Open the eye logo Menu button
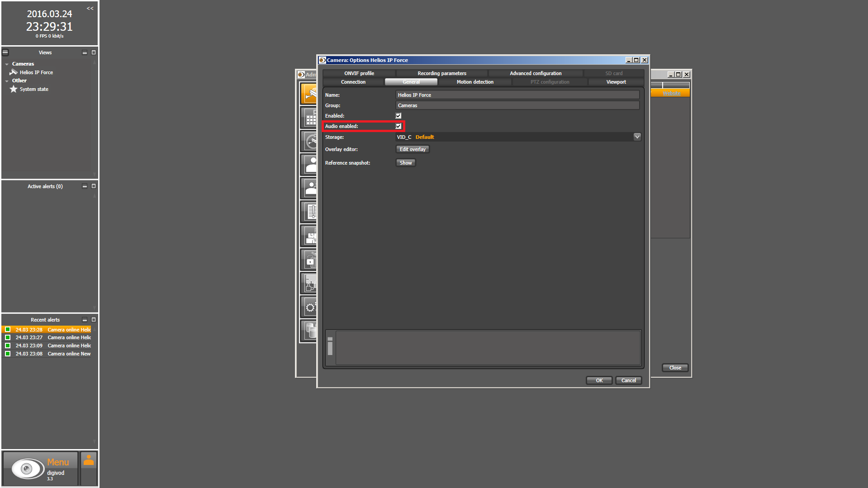This screenshot has width=868, height=488. 27,469
